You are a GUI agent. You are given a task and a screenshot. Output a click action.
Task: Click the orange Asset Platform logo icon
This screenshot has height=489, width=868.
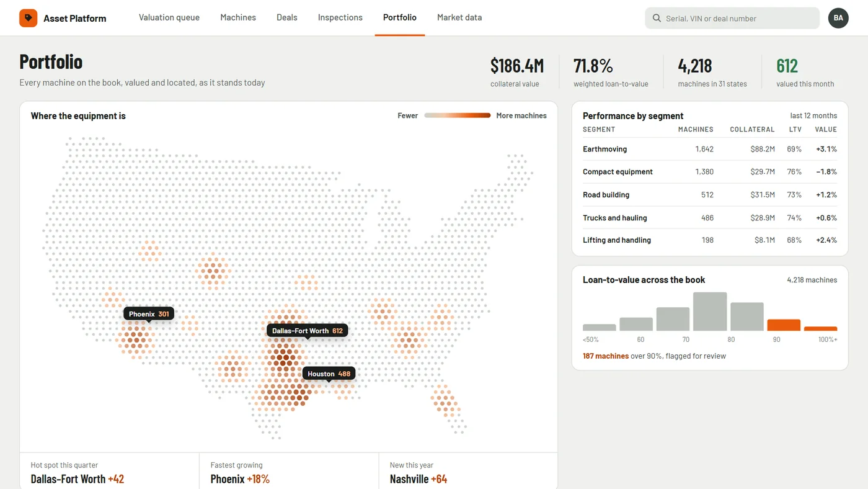(29, 18)
